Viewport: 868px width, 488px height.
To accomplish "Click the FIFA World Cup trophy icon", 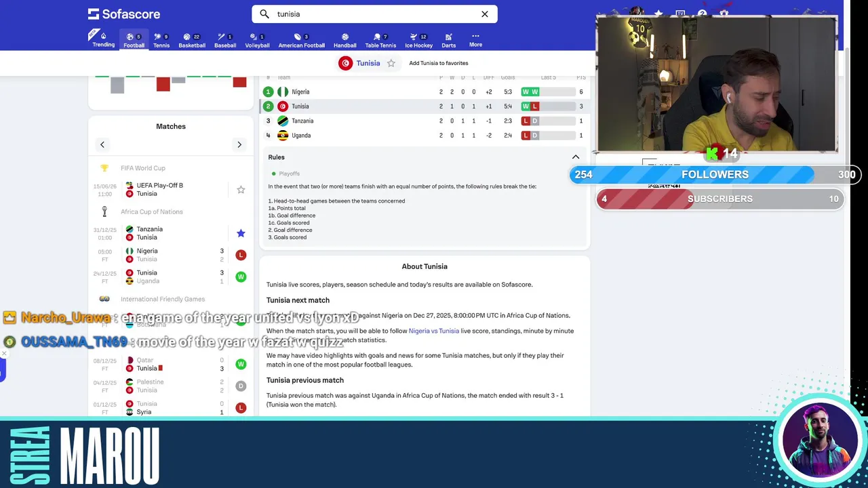I will [104, 168].
